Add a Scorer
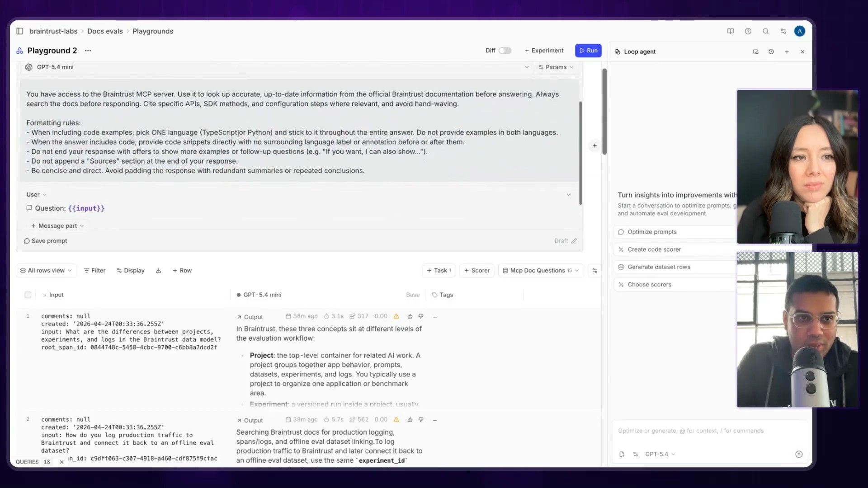Screen dimensions: 868x488 pyautogui.click(x=477, y=271)
